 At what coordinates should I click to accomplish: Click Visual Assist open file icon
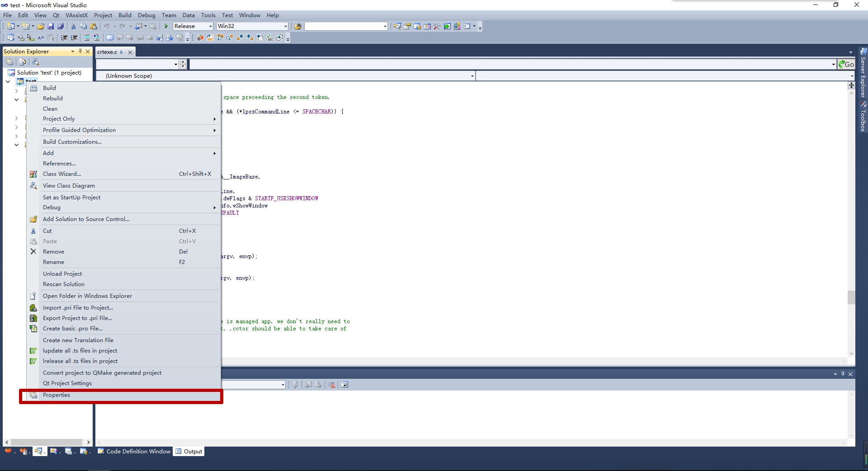[210, 38]
